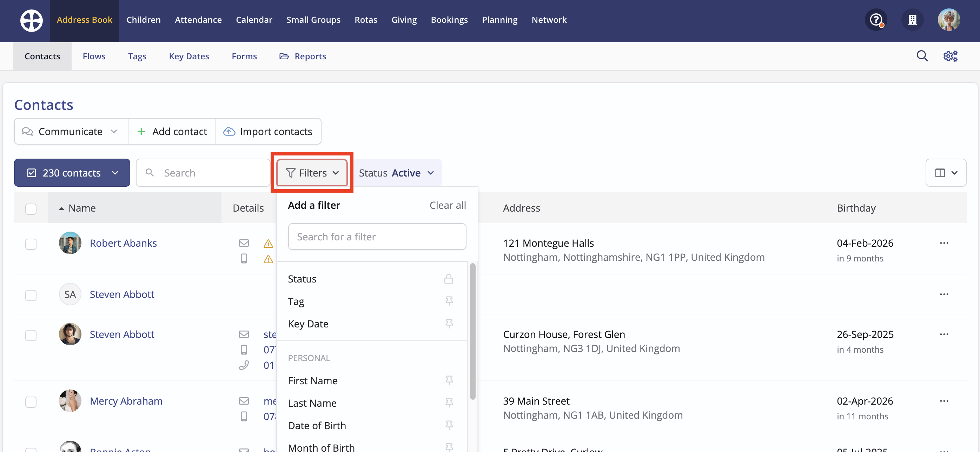This screenshot has height=452, width=980.
Task: Click the cloud upload icon on Import contacts
Action: pyautogui.click(x=229, y=131)
